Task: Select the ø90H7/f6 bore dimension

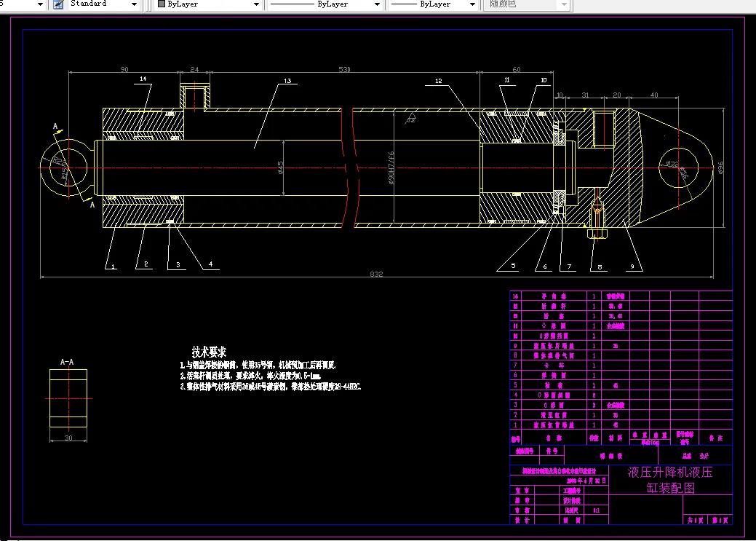Action: [391, 168]
